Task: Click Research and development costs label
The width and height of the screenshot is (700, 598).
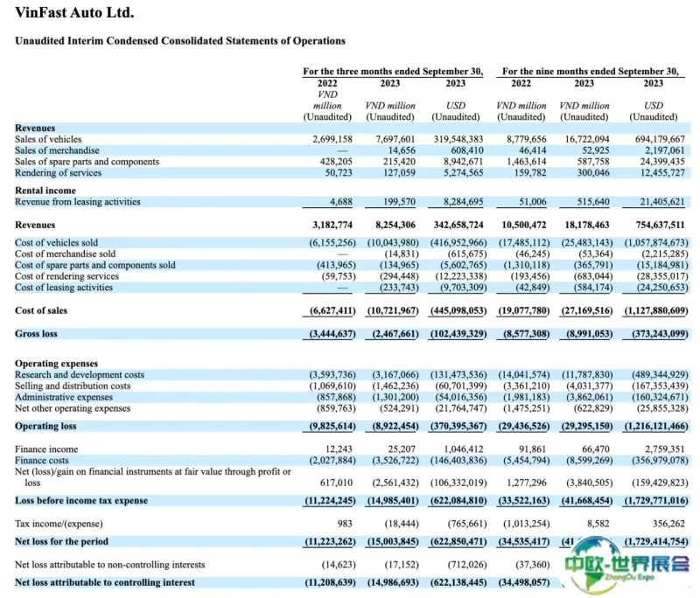Action: [80, 374]
